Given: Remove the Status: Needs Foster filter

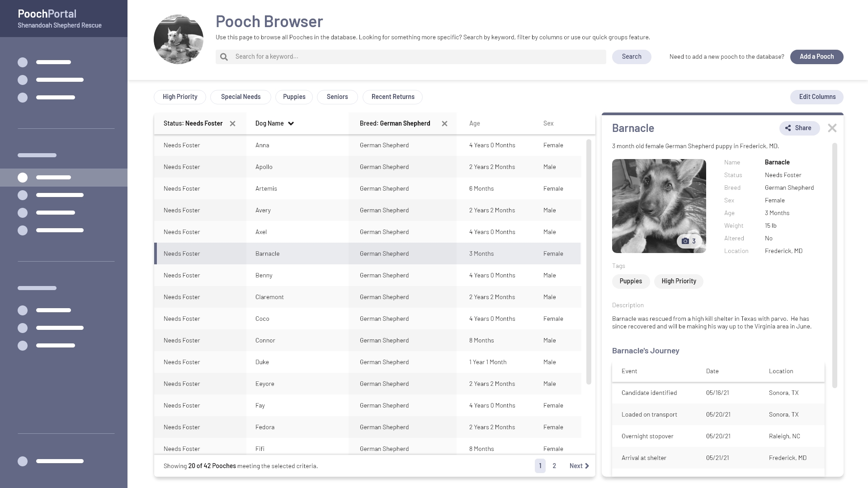Looking at the screenshot, I should pyautogui.click(x=232, y=124).
